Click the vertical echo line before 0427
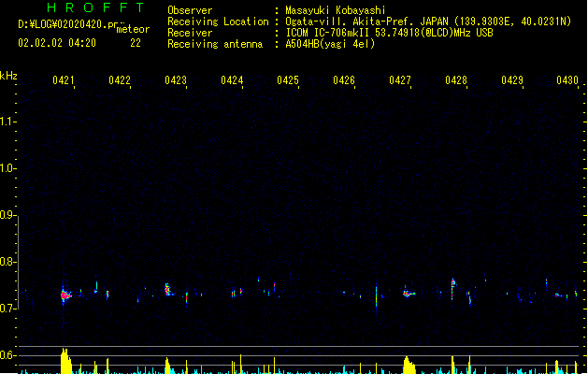Image resolution: width=588 pixels, height=374 pixels. tap(376, 296)
